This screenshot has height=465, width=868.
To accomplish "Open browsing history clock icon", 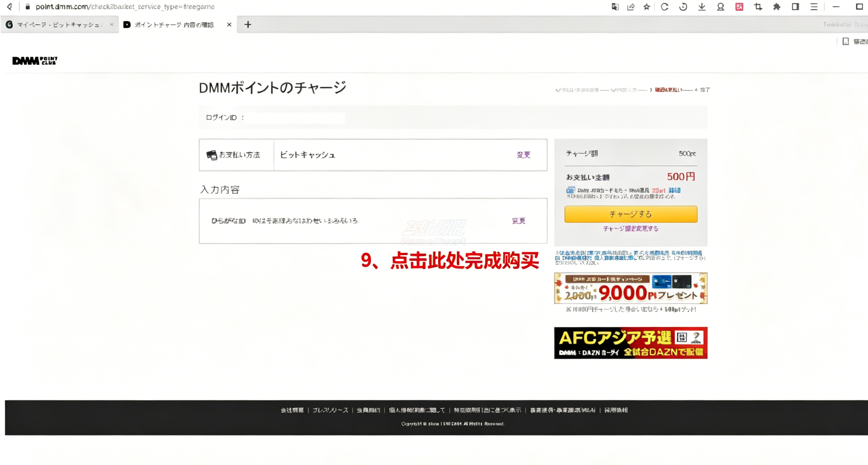I will tap(683, 7).
